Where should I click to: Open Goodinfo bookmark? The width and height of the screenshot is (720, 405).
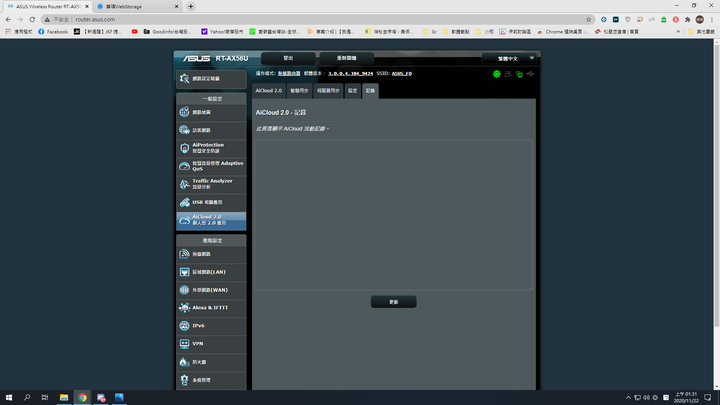(167, 32)
